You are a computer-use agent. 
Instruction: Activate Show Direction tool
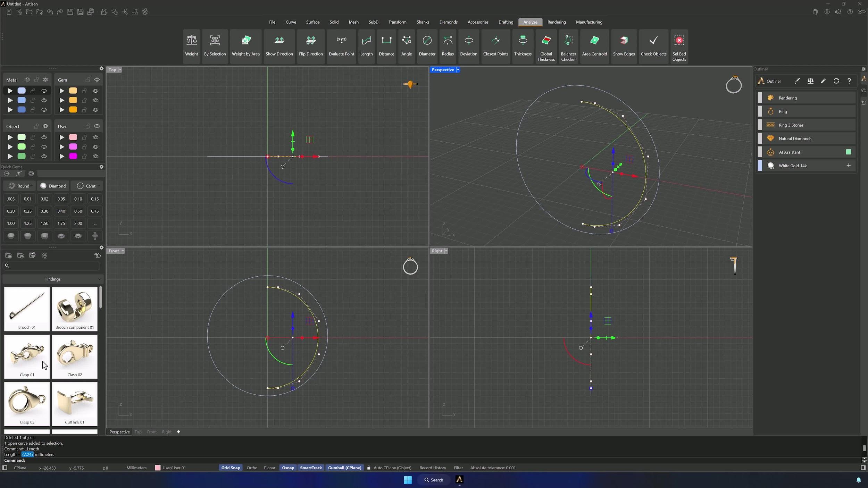pos(279,46)
